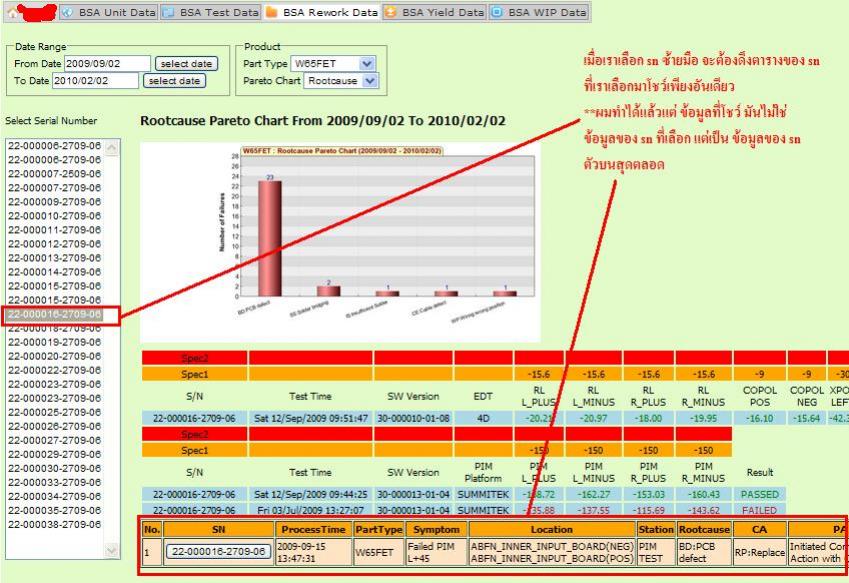The image size is (849, 583).
Task: Click the BSA Rework Data folder icon
Action: click(272, 12)
